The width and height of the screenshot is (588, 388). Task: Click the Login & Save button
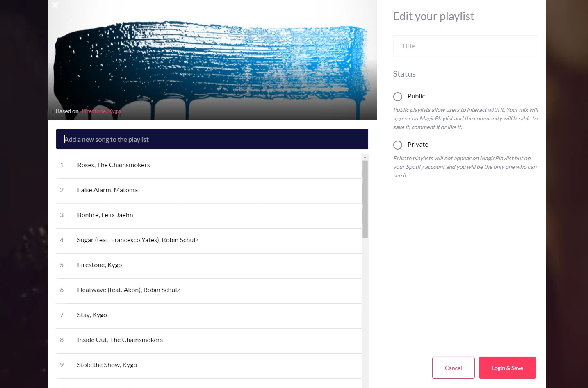[507, 368]
